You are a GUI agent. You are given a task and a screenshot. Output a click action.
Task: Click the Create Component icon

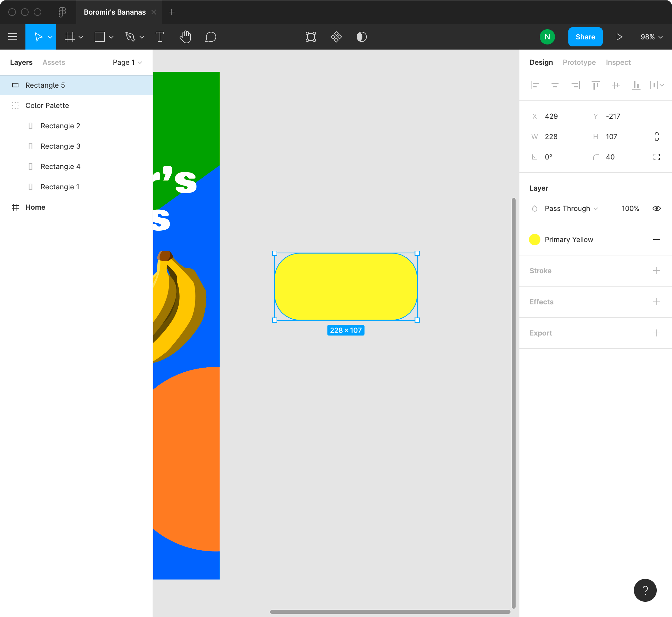(x=336, y=37)
